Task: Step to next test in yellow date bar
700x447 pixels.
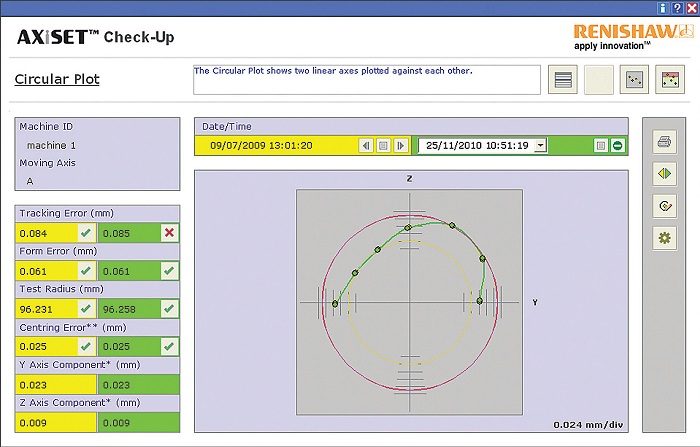Action: (401, 146)
